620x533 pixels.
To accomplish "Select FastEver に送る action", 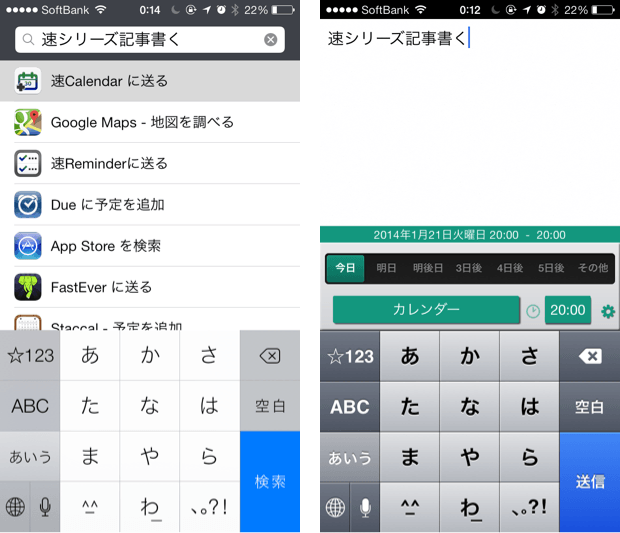I will [x=150, y=287].
